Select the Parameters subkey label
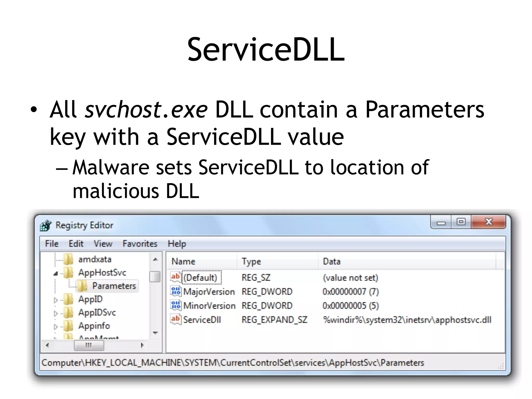532x399 pixels. tap(114, 286)
